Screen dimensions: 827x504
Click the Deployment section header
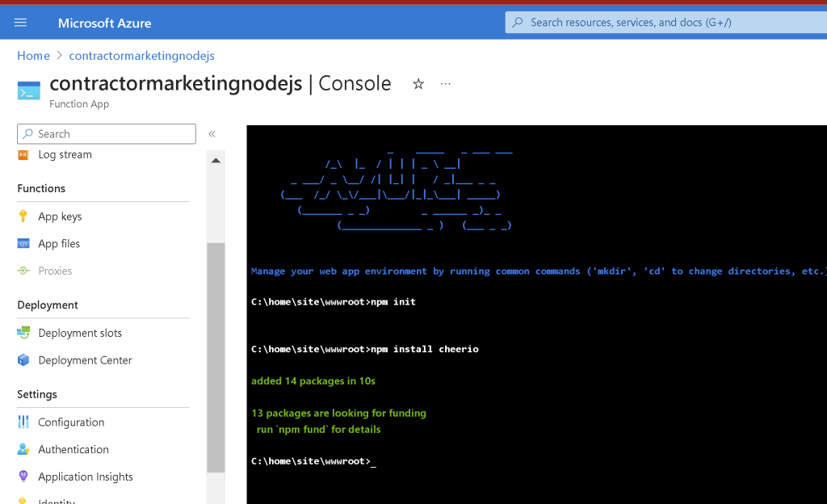pyautogui.click(x=48, y=304)
